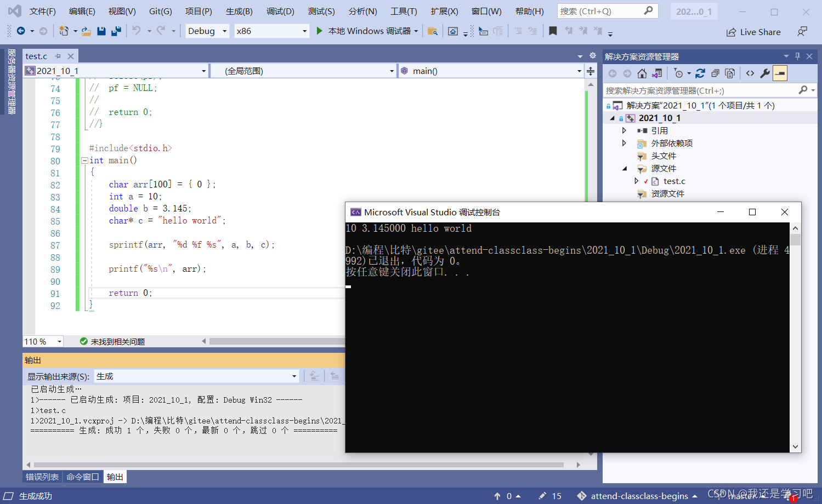Switch to the 错误列表 tab
The height and width of the screenshot is (504, 822).
click(x=42, y=477)
